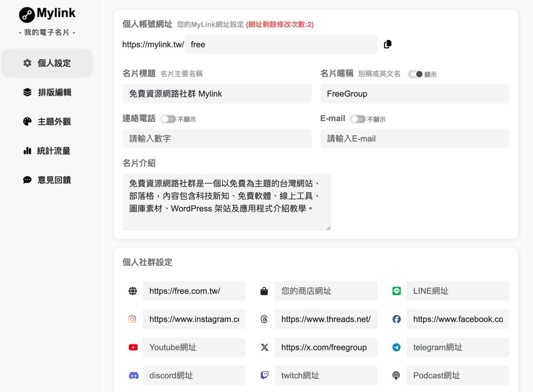Focus the 請輸入數字 phone field

(x=217, y=139)
